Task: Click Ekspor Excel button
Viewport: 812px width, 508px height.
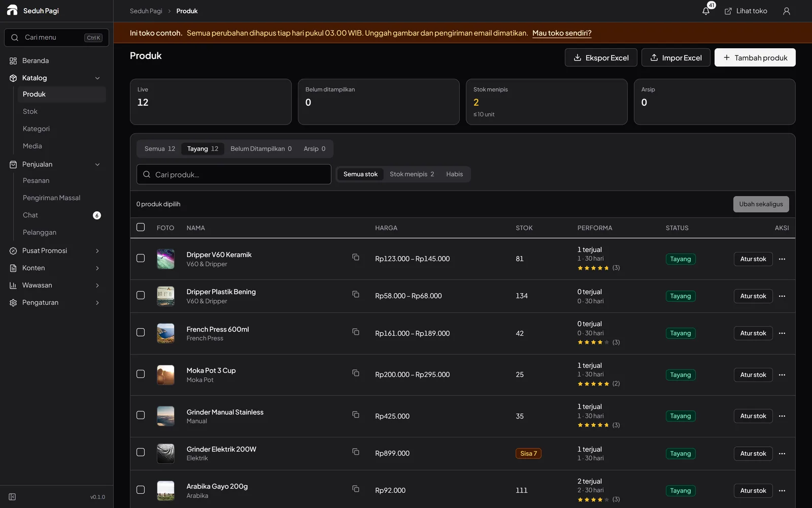Action: (x=601, y=57)
